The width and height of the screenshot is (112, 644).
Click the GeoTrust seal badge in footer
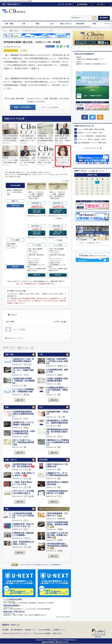point(98,632)
